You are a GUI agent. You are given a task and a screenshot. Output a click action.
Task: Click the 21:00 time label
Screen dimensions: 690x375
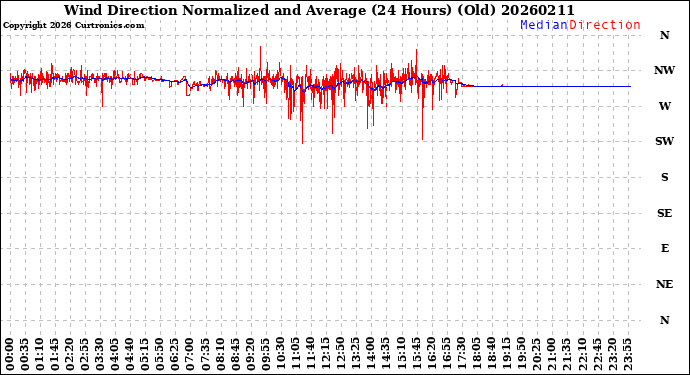click(x=551, y=355)
